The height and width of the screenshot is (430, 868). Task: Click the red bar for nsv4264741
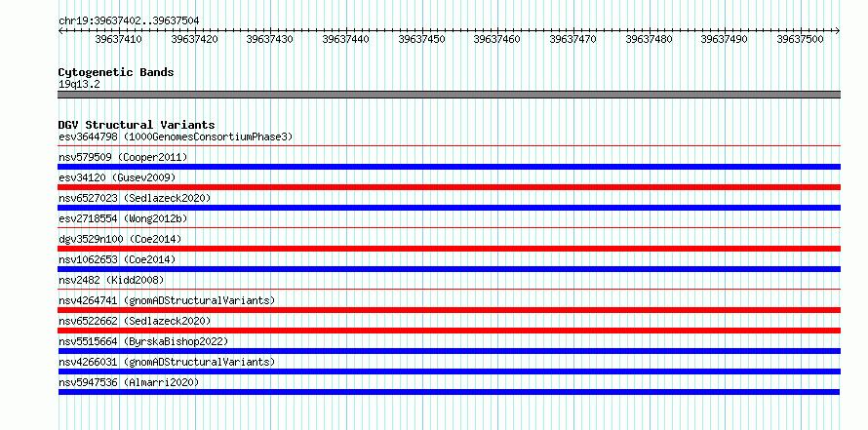click(449, 310)
